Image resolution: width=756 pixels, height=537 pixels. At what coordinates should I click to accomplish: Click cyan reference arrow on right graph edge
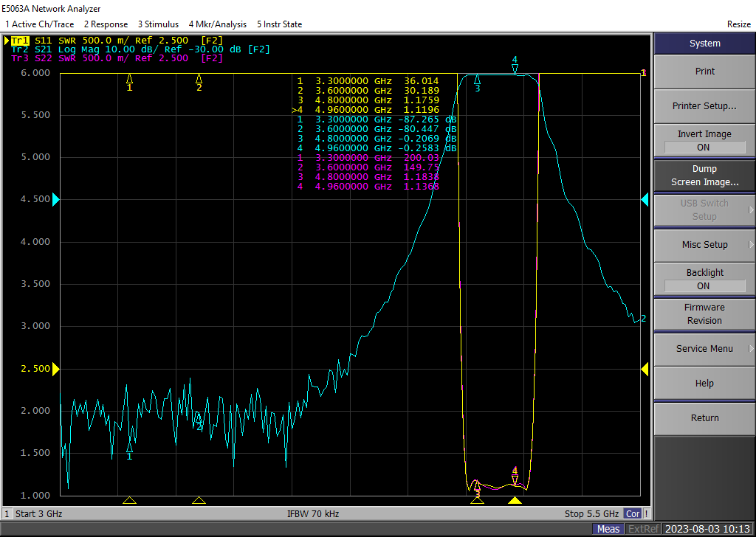click(x=645, y=200)
